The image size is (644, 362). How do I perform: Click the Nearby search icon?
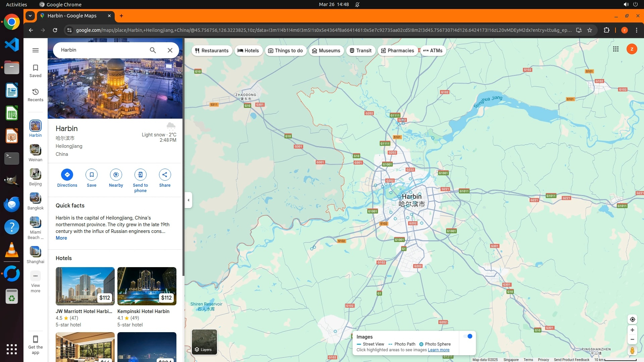click(x=116, y=175)
